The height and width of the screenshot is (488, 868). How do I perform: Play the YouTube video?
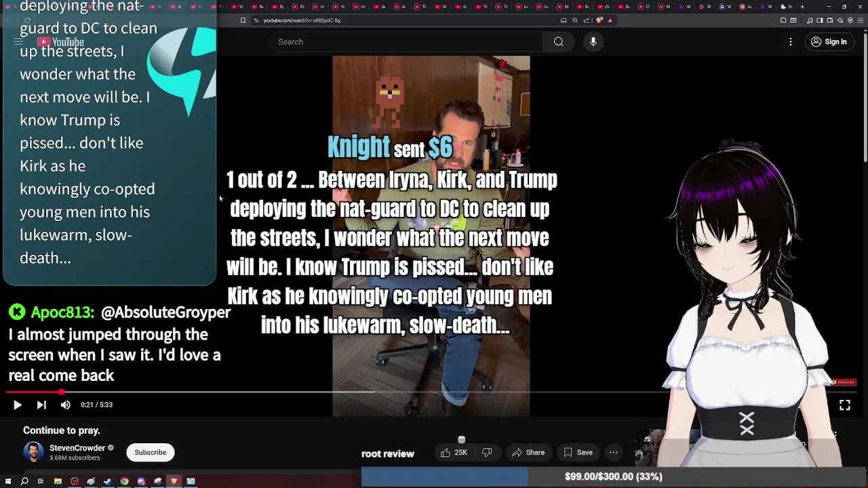click(x=17, y=405)
